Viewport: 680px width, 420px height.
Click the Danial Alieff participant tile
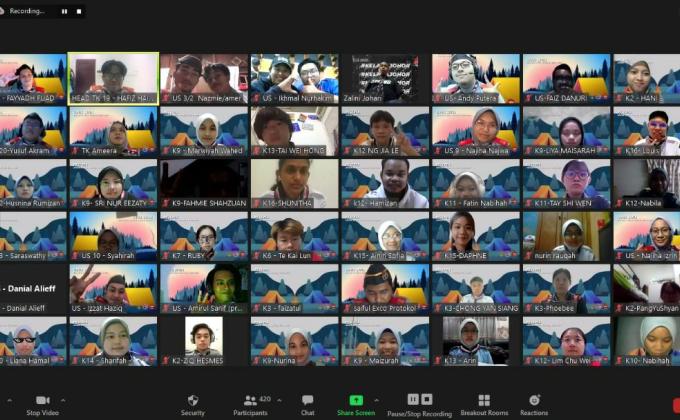pyautogui.click(x=32, y=289)
